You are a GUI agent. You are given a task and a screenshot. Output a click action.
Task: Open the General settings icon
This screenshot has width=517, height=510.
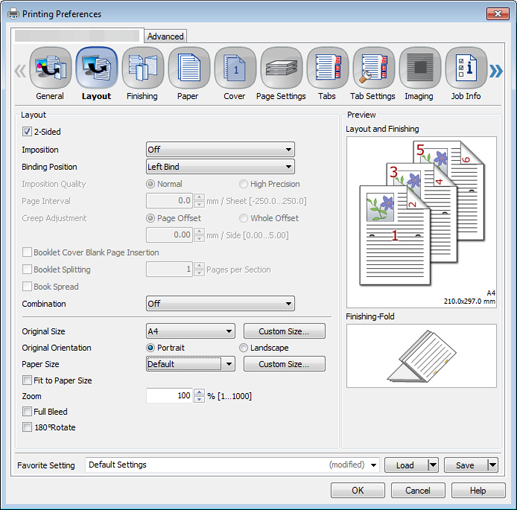(x=50, y=68)
